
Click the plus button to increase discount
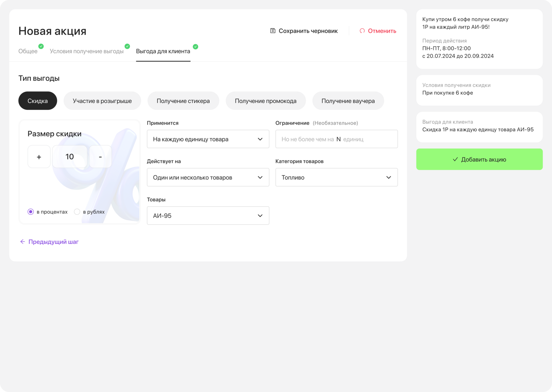(x=39, y=157)
